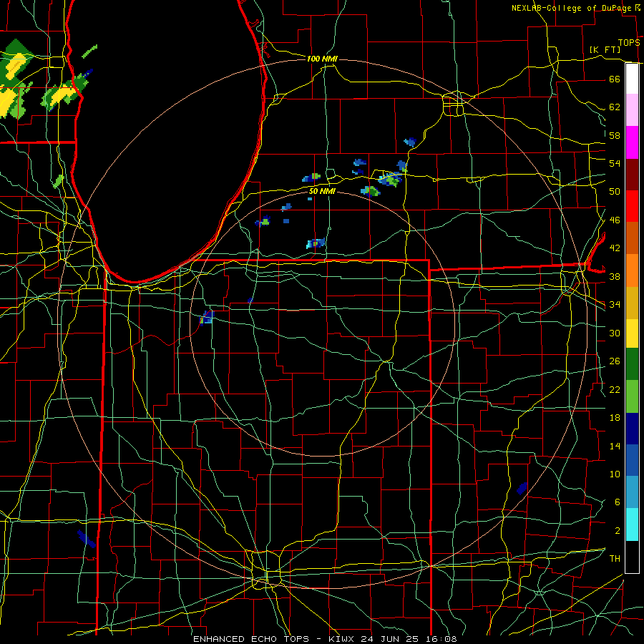Image resolution: width=644 pixels, height=644 pixels.
Task: Click the legend value "38"
Action: 615,276
